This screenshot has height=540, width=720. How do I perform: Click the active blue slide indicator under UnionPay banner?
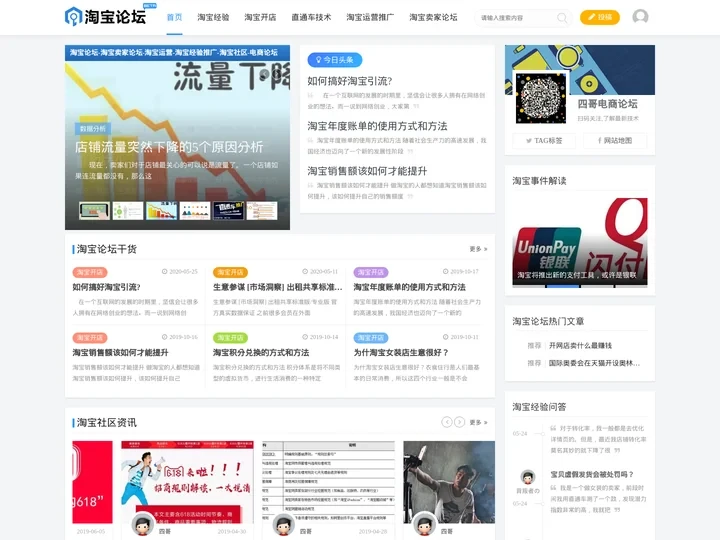point(563,286)
